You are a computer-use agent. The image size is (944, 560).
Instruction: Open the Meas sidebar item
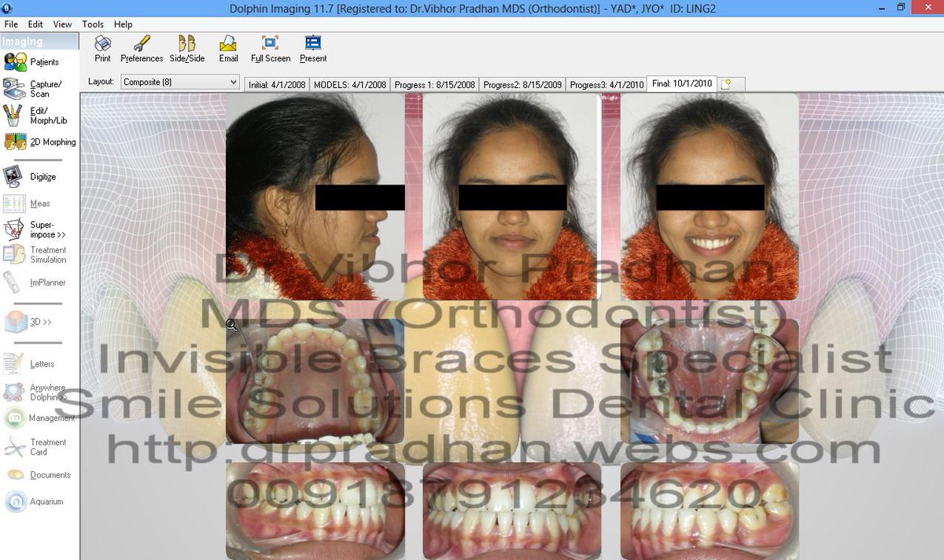27,204
